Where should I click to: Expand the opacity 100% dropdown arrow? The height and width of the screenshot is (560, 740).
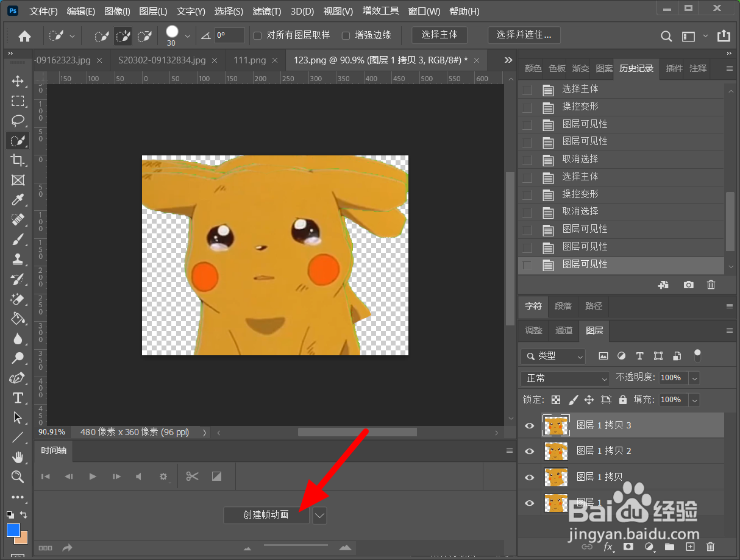[x=694, y=378]
